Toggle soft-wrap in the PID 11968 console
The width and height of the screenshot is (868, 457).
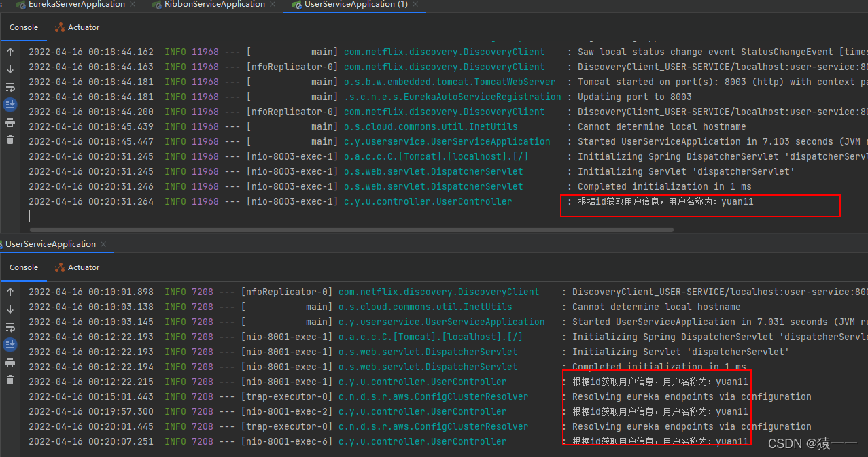pos(10,87)
